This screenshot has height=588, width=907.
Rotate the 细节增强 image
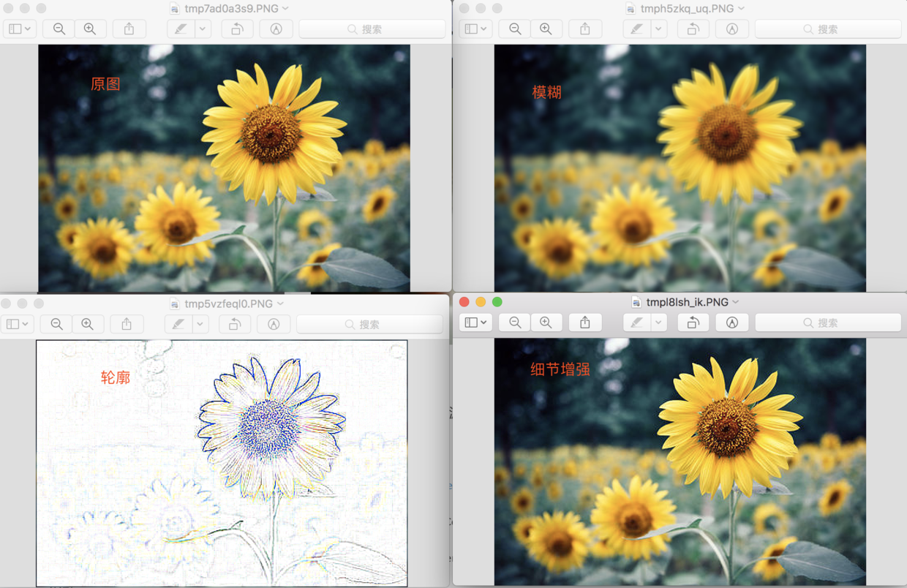click(693, 323)
